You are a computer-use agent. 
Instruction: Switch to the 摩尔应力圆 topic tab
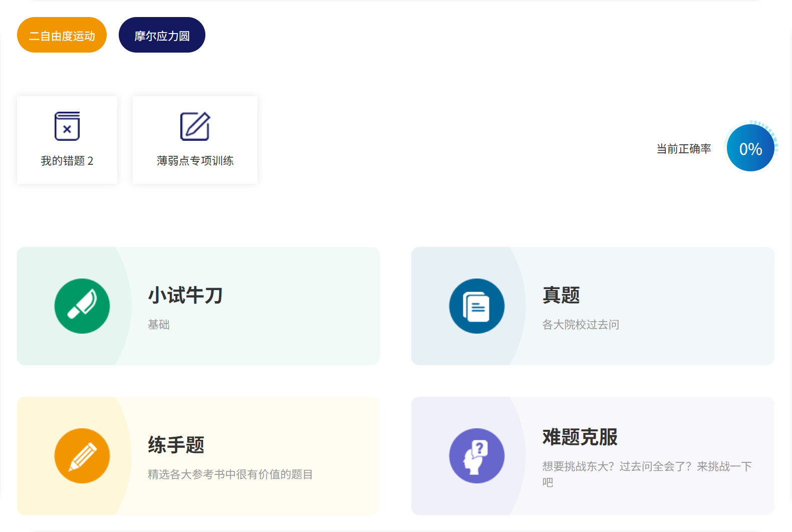pyautogui.click(x=162, y=35)
